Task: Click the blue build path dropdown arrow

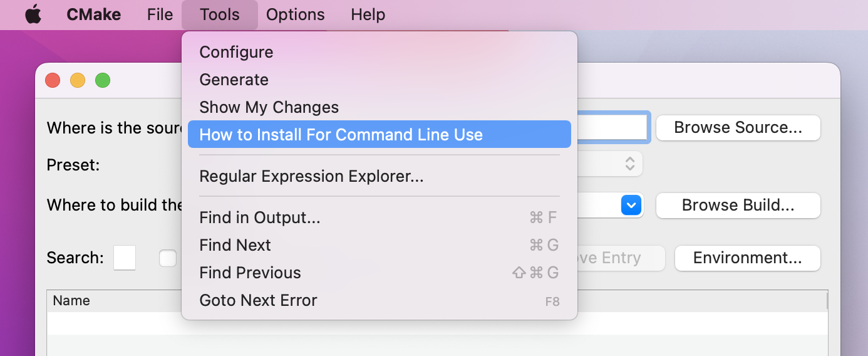Action: [x=632, y=205]
